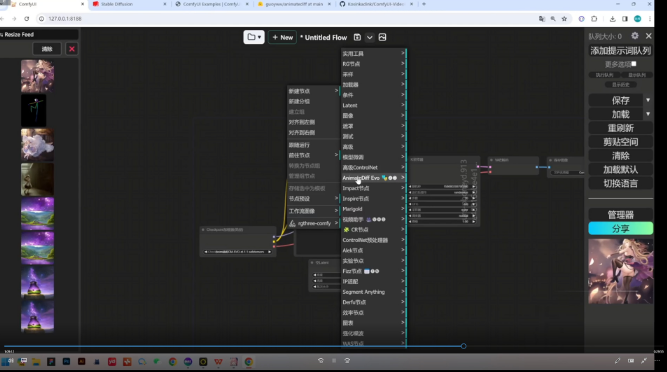Click the save flow icon beside Untitled Flow
This screenshot has width=667, height=372.
[357, 37]
